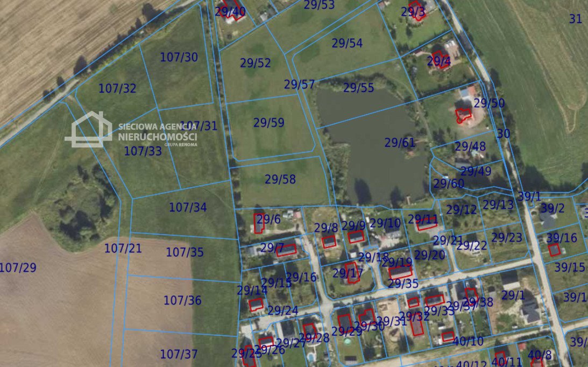Click parcel label 29/7
Image resolution: width=588 pixels, height=367 pixels.
click(273, 248)
